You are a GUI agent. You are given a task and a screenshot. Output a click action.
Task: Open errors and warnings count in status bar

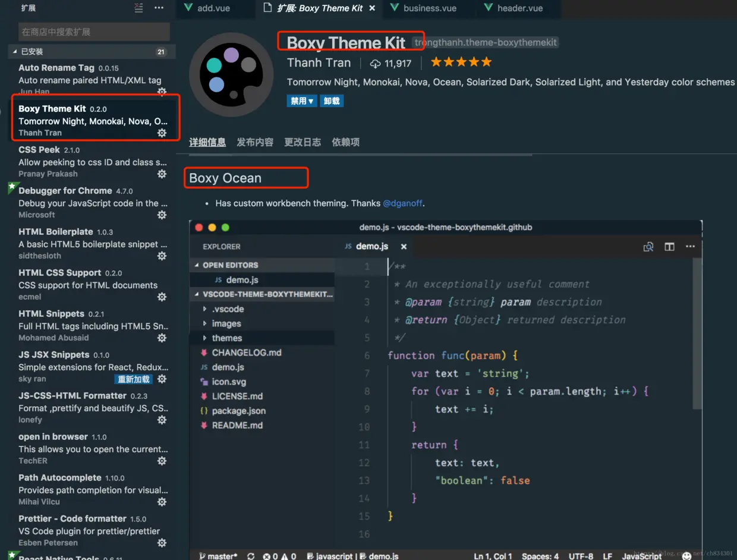click(279, 556)
